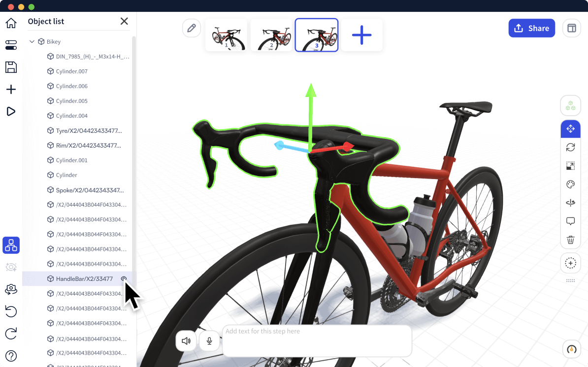Undo the last action
Screen dimensions: 588x367
[x=11, y=311]
